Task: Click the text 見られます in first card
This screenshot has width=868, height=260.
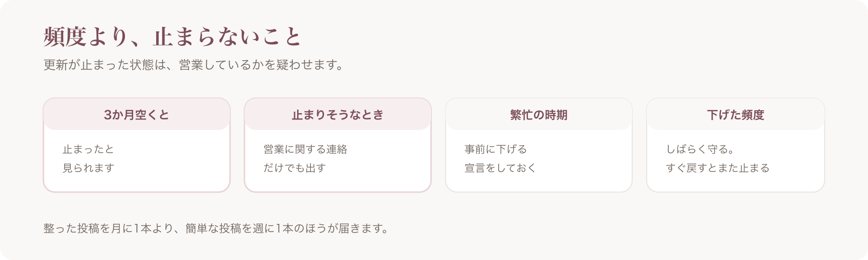Action: tap(88, 168)
